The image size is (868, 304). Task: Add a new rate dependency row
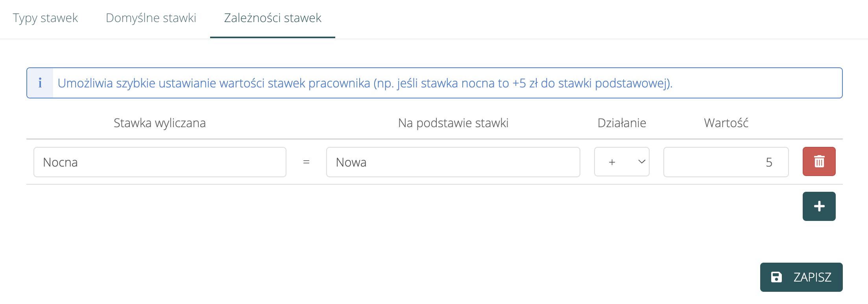pos(819,206)
